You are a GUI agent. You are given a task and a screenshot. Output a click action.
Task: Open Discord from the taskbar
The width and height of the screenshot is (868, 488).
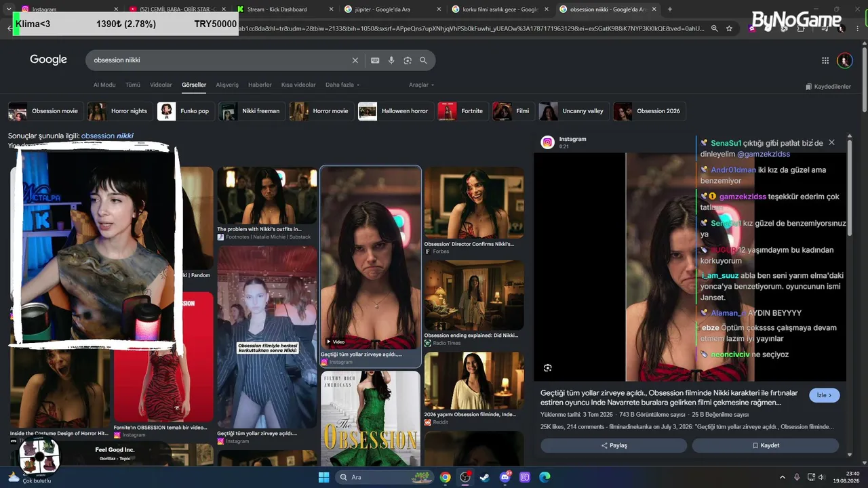[505, 477]
